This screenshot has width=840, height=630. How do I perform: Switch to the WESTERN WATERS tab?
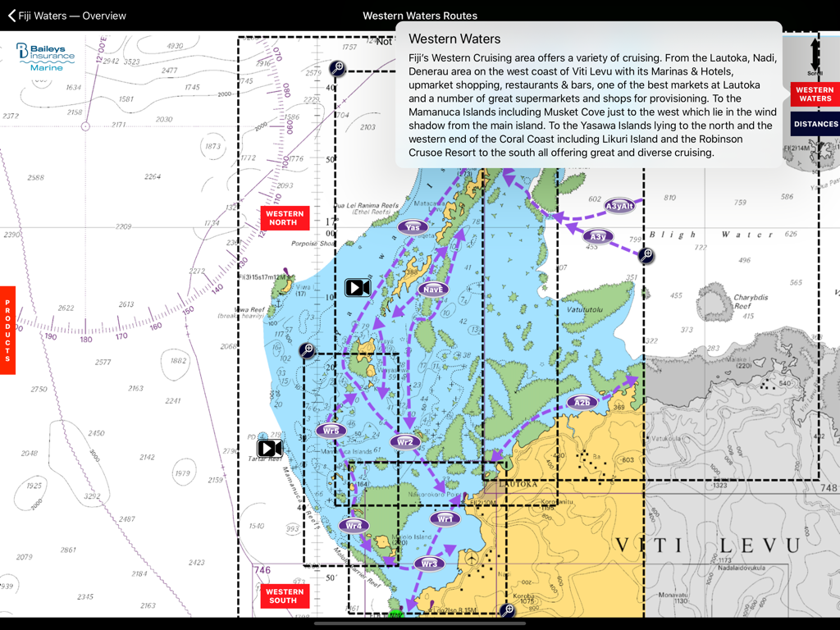click(815, 94)
